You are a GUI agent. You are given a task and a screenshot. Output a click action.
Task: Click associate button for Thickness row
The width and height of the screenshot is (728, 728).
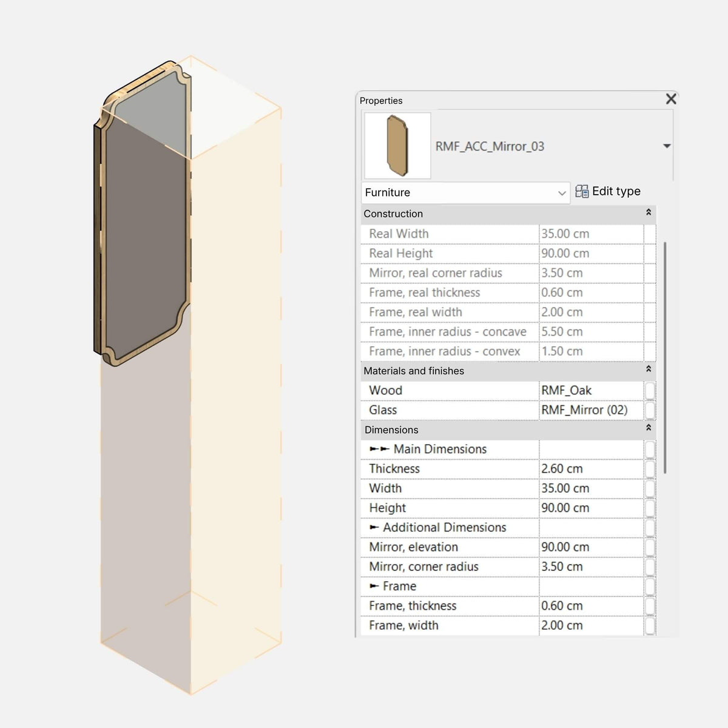[650, 469]
